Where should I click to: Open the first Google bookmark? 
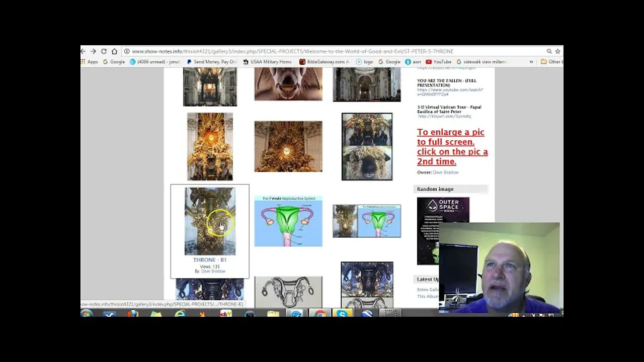(x=114, y=62)
